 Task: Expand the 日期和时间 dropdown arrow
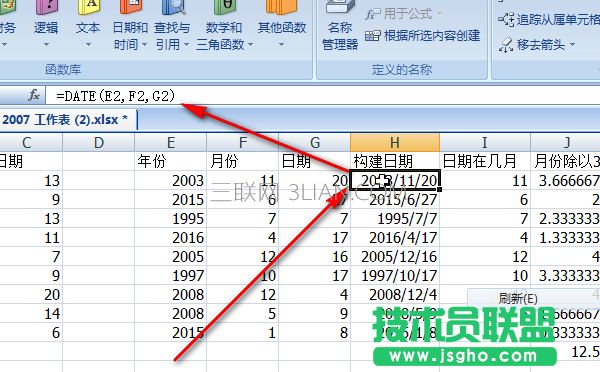point(144,44)
